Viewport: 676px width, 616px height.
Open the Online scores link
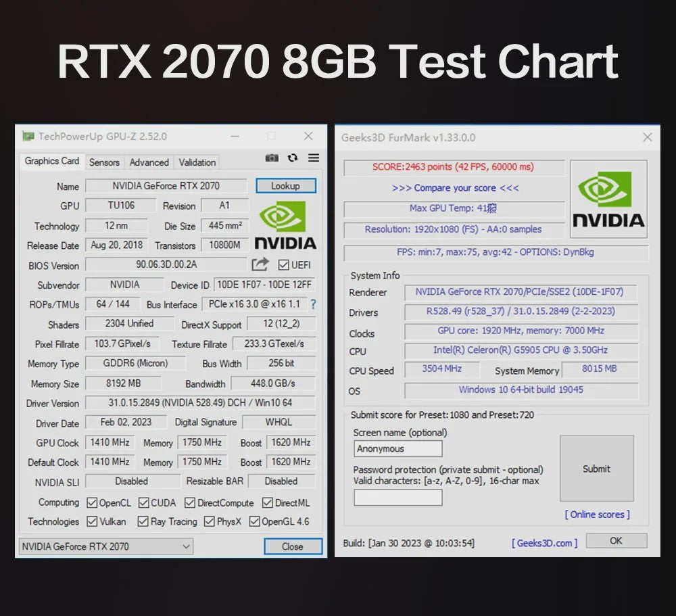(x=597, y=514)
